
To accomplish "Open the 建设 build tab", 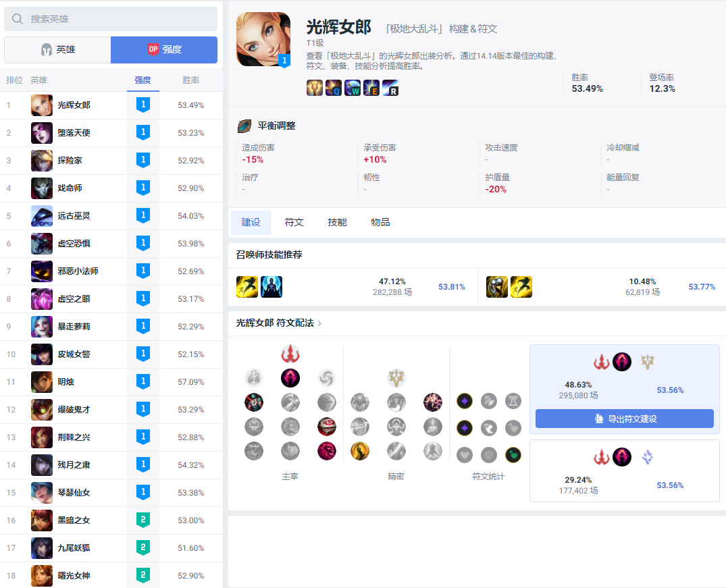I will click(x=251, y=222).
